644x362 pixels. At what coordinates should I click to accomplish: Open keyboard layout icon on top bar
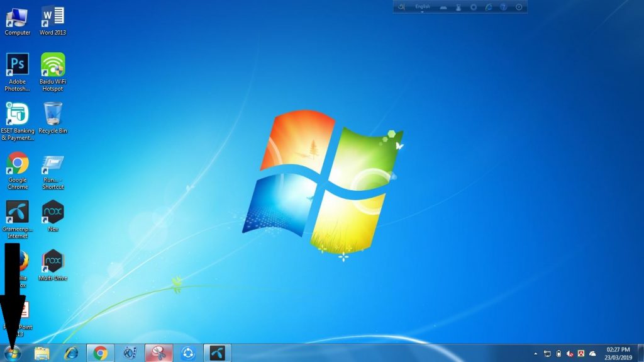pos(443,8)
